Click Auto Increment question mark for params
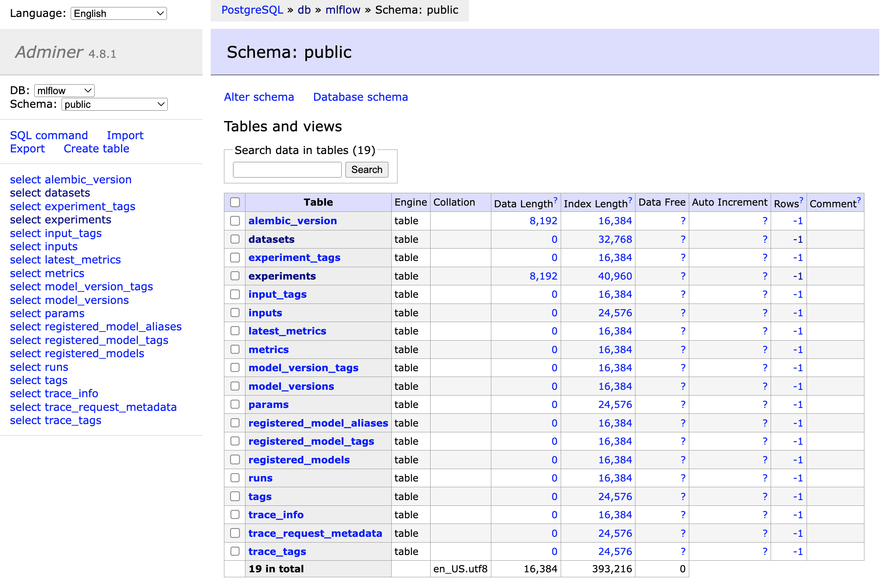The width and height of the screenshot is (895, 588). 765,405
